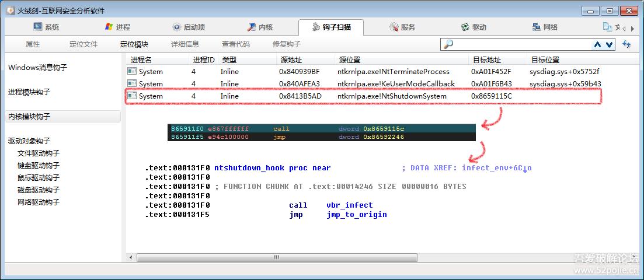Click the horizontal scrollbar thumb

point(277,257)
